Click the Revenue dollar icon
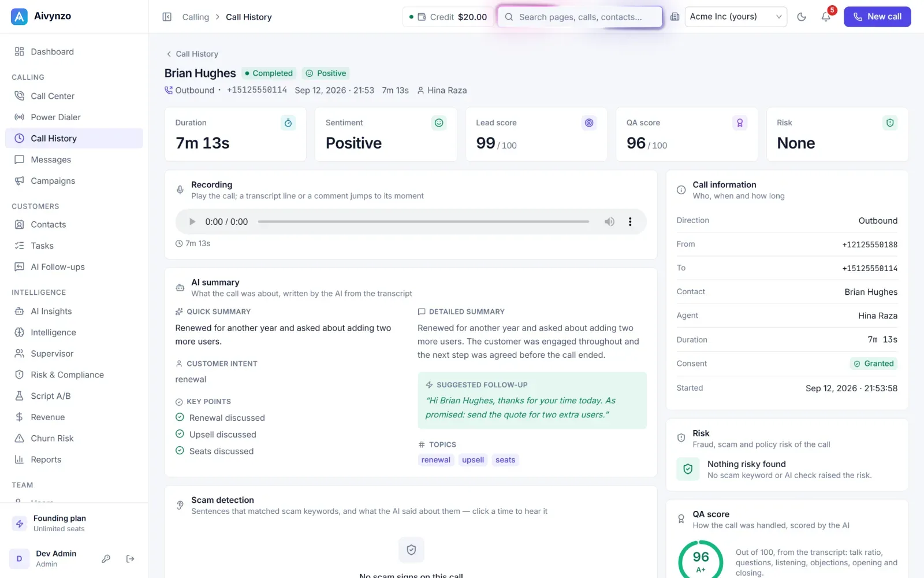The image size is (924, 578). [19, 417]
